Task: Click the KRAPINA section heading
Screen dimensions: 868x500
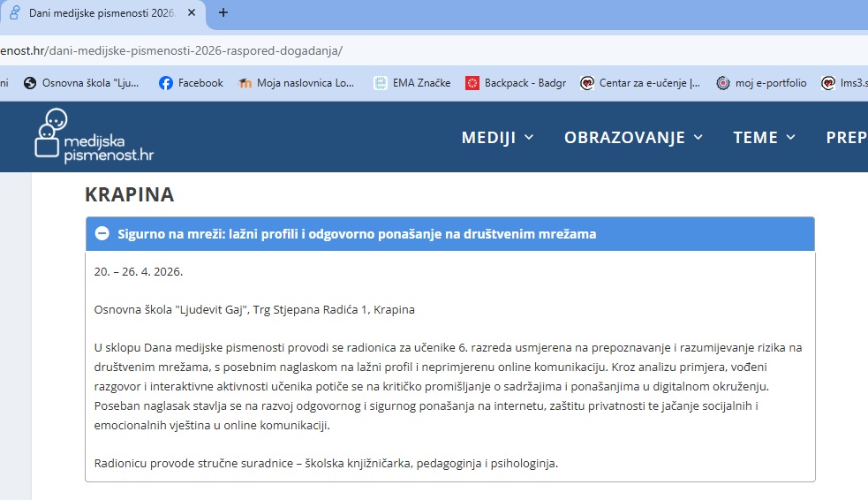Action: point(129,194)
